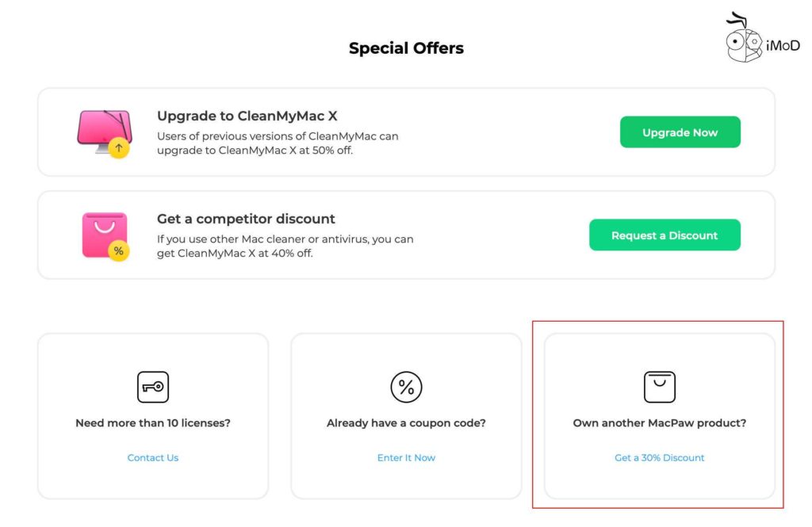Open the Enter It Now link
Screen dimensions: 812x527
point(406,457)
